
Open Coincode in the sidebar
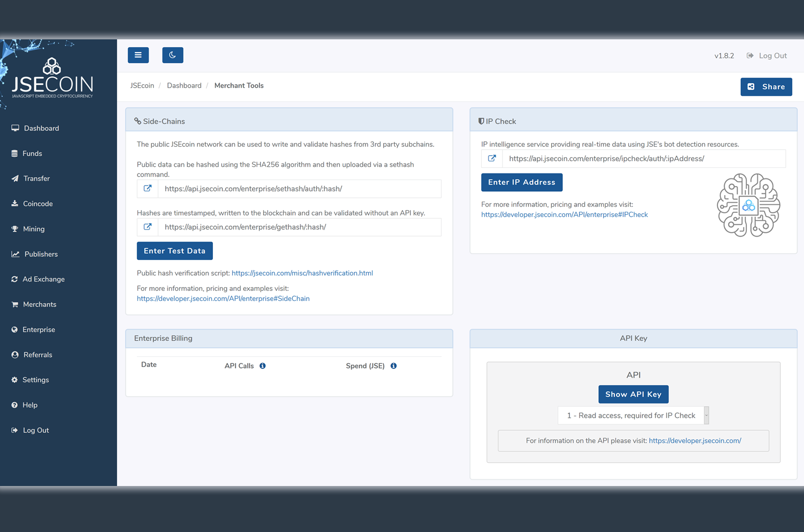(x=38, y=204)
